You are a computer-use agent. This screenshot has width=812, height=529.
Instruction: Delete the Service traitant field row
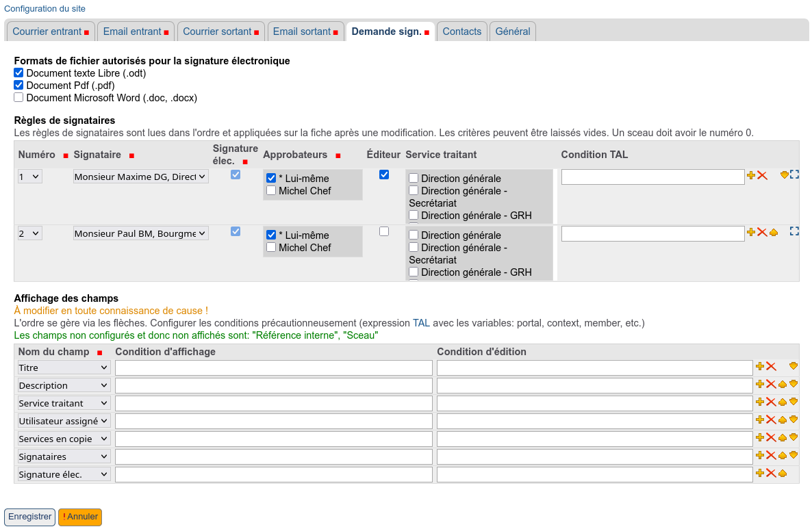771,402
